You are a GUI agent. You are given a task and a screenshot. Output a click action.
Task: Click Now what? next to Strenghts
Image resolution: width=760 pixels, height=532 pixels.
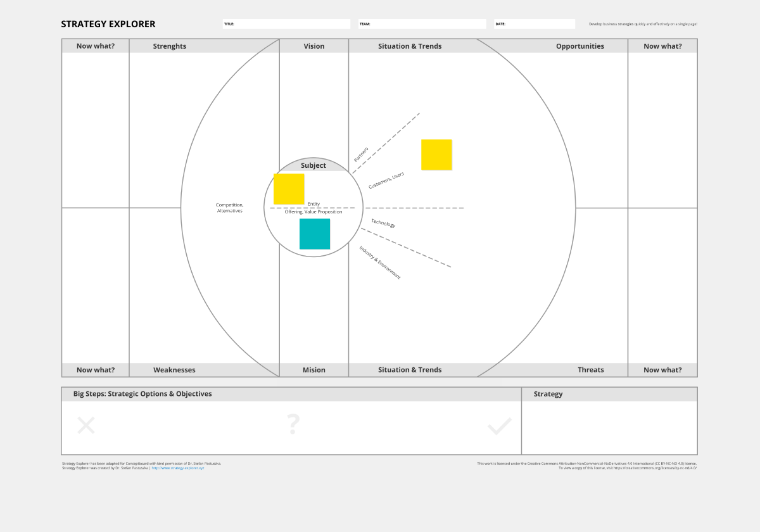click(x=96, y=46)
